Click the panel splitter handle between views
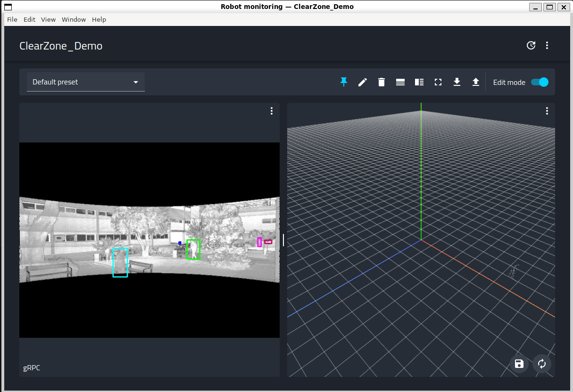The height and width of the screenshot is (392, 573). click(283, 240)
